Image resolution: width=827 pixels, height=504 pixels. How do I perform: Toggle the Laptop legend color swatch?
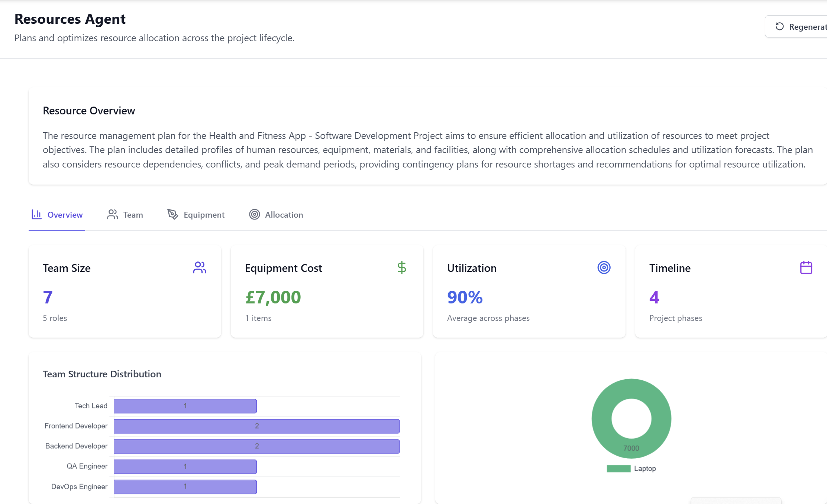click(618, 469)
